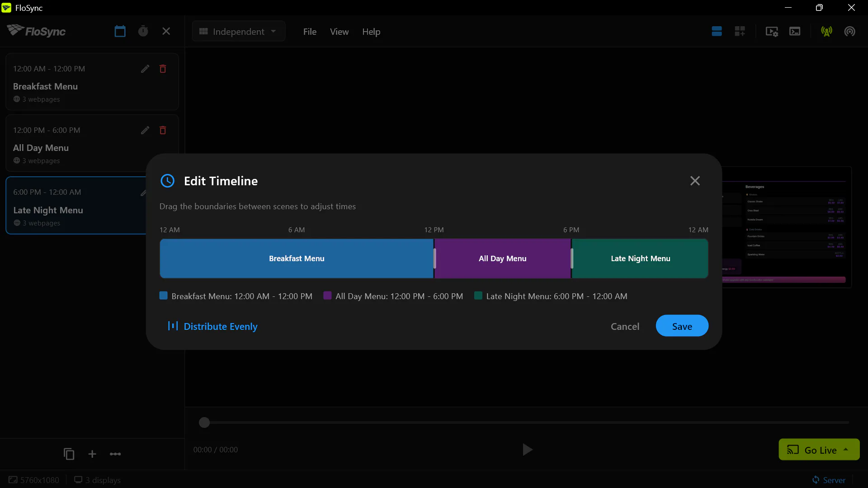Click boundary handle between All Day and Late Night
Screen dimensions: 868x488
[571, 258]
